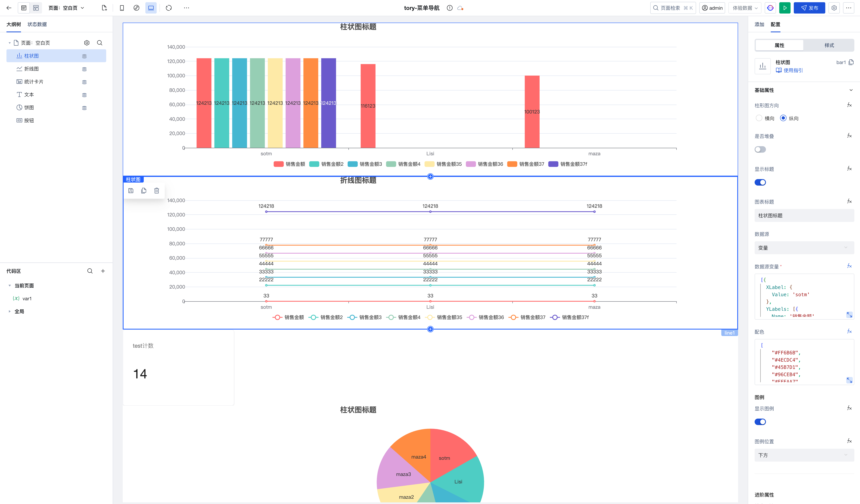Open the 使用指引 link

(x=793, y=70)
